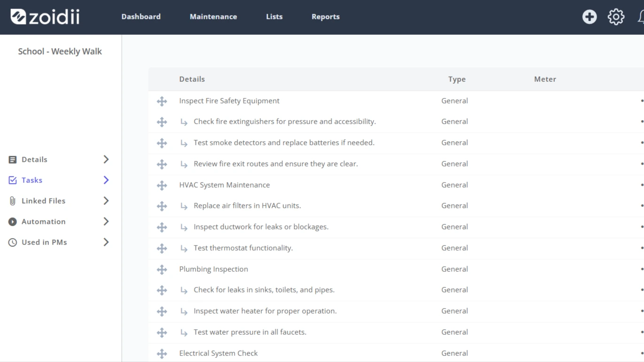Click move handle for Test smoke detectors row
The height and width of the screenshot is (362, 644).
(162, 143)
